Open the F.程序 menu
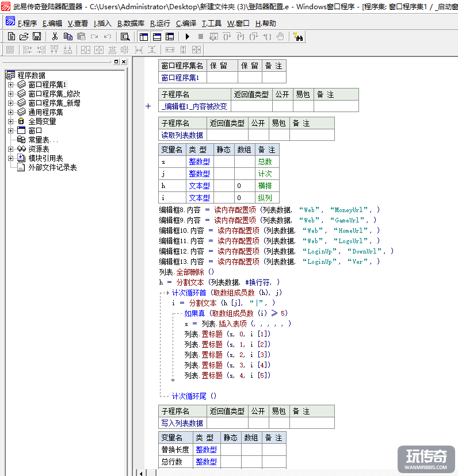This screenshot has height=476, width=458. point(28,24)
